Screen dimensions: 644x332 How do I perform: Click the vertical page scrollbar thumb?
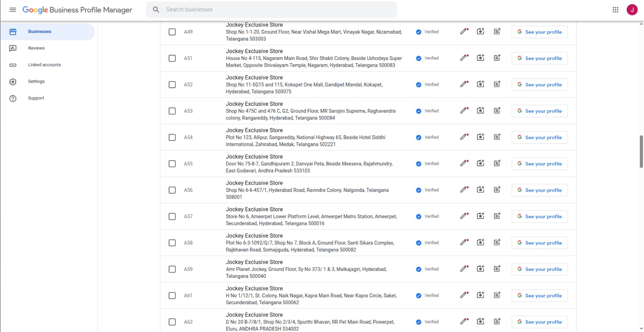pos(641,151)
